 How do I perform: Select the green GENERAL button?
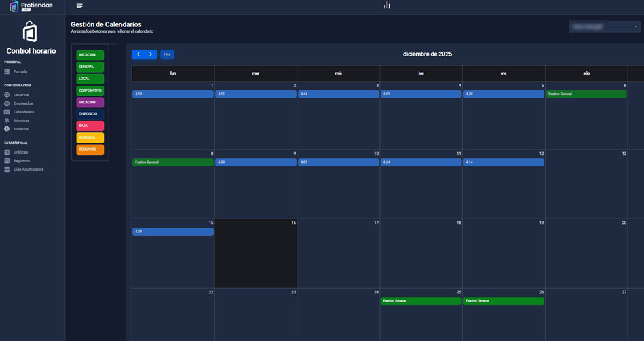[90, 67]
